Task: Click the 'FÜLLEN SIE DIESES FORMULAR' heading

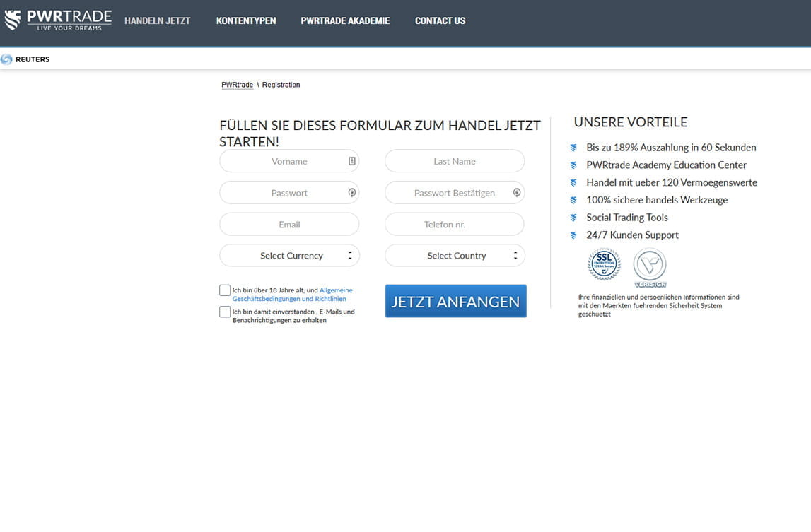Action: pos(380,134)
